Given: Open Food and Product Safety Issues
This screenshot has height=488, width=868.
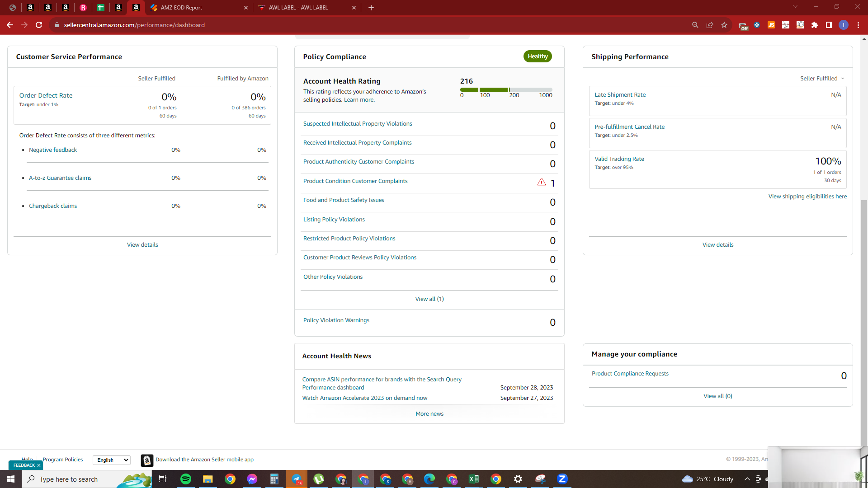Looking at the screenshot, I should pos(344,200).
